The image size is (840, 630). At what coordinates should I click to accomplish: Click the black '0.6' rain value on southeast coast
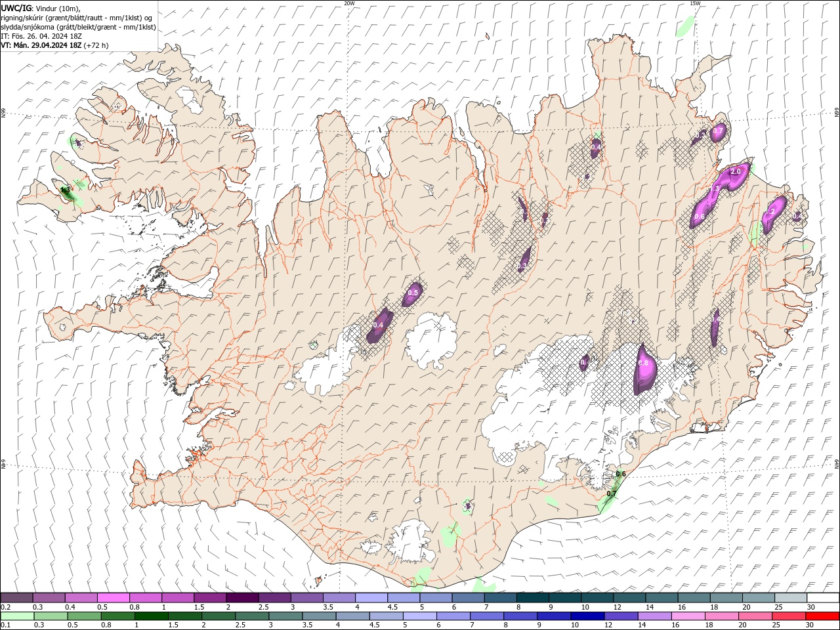621,474
